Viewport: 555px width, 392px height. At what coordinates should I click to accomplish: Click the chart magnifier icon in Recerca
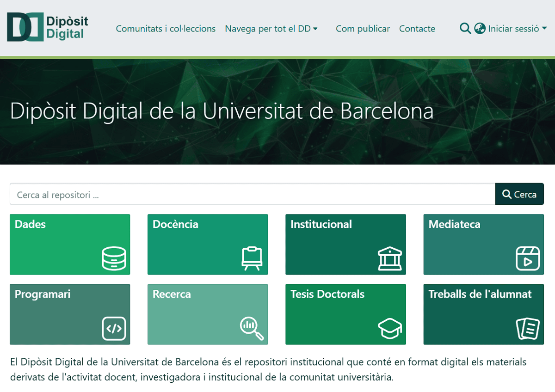[252, 328]
